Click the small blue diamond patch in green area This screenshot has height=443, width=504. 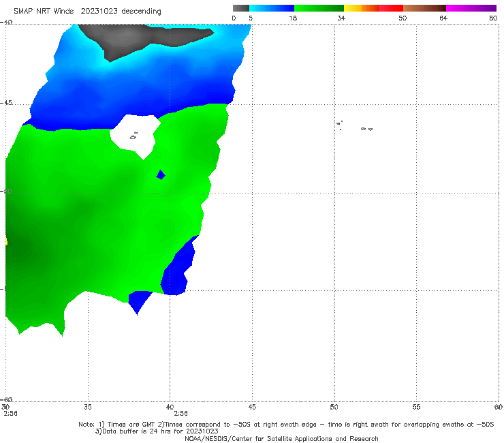point(161,174)
